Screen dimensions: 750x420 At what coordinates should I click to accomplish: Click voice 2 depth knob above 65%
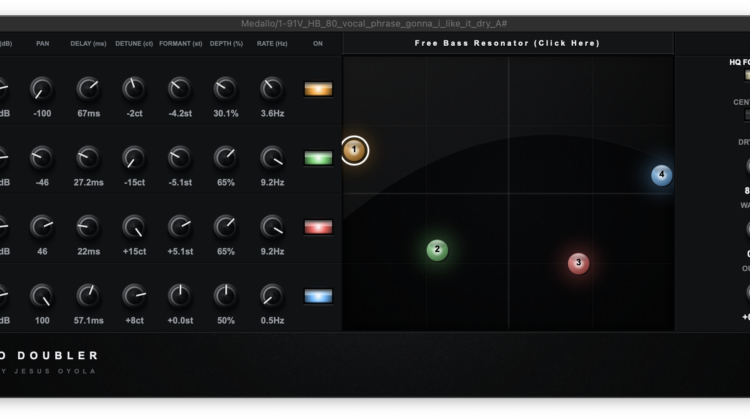226,158
